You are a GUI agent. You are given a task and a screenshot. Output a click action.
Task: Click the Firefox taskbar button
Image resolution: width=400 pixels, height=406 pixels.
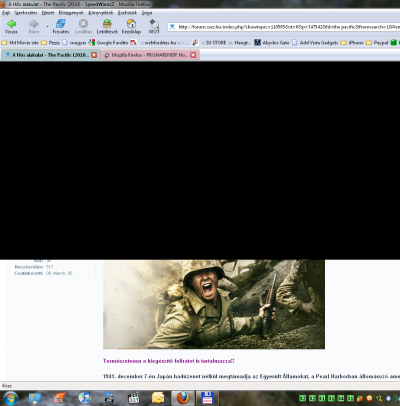(183, 398)
